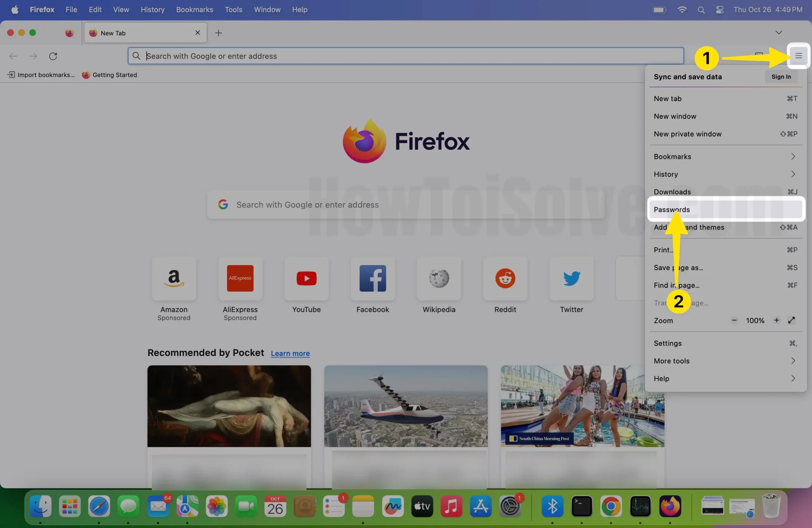Enter full screen via zoom arrows icon

click(791, 320)
